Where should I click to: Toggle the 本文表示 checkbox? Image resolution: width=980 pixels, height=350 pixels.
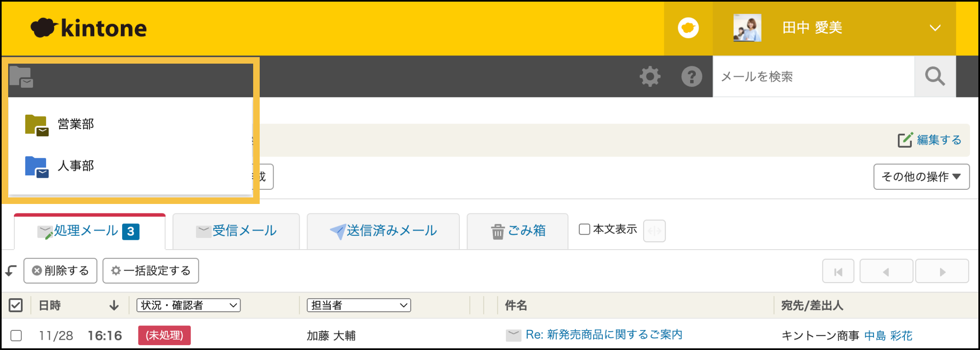(584, 229)
